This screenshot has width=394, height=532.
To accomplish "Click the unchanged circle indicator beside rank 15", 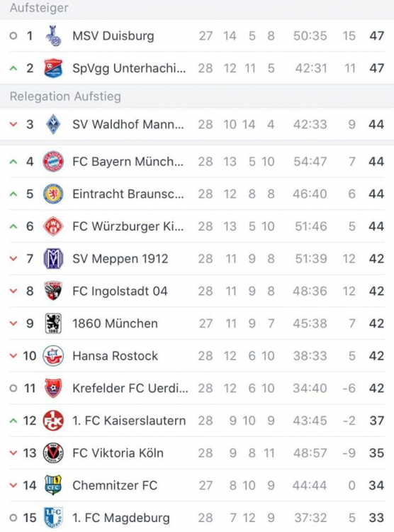I will coord(13,518).
